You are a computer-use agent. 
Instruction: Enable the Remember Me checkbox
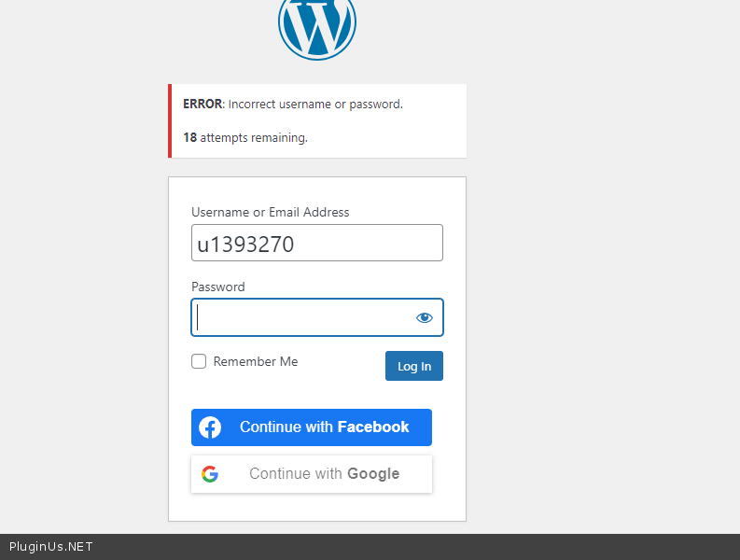tap(199, 361)
